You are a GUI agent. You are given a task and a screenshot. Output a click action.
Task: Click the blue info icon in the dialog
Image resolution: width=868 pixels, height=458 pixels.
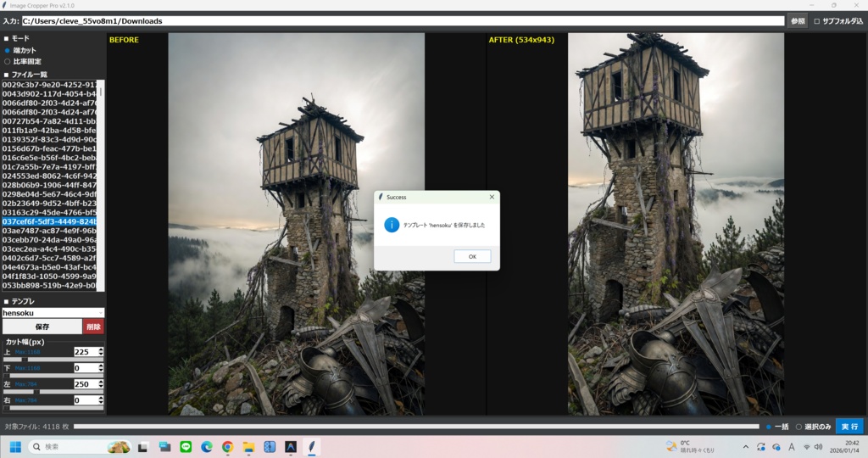[392, 225]
